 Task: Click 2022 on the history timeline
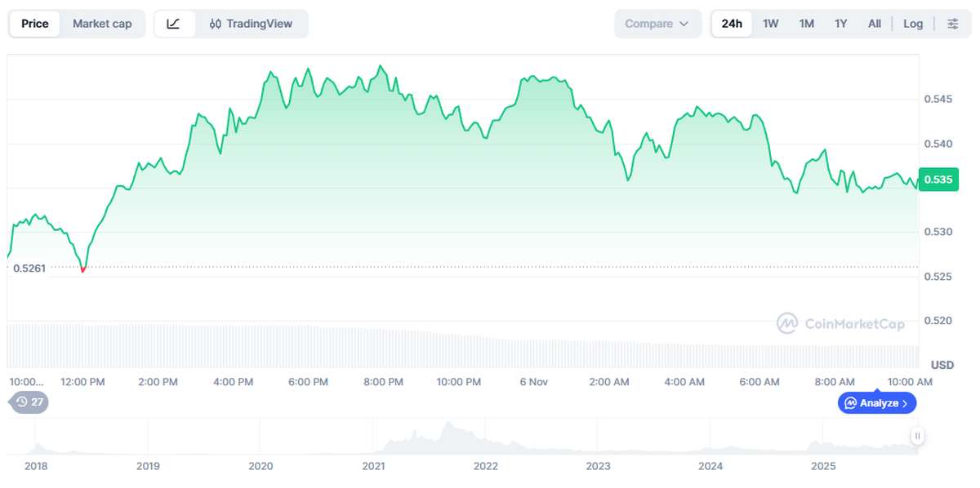point(486,466)
